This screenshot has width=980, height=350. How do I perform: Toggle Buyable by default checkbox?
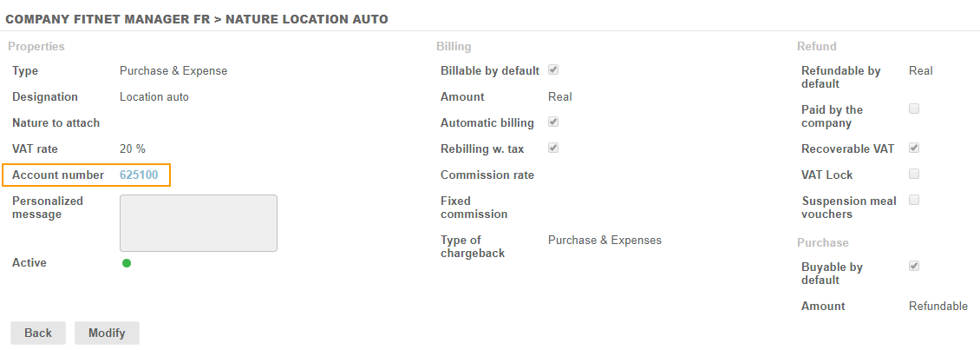pyautogui.click(x=914, y=267)
